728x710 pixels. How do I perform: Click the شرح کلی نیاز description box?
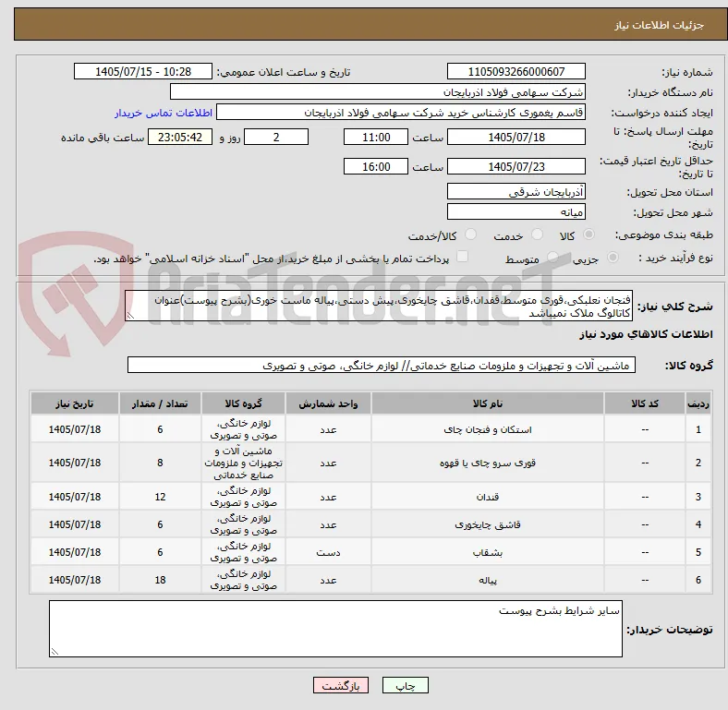click(379, 306)
